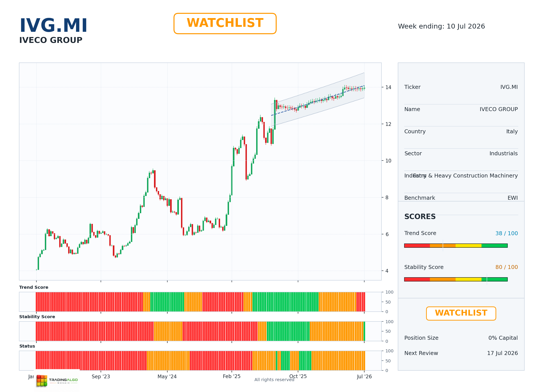Click the Benchmark value EWI
Screen dimensions: 549x392
point(513,198)
